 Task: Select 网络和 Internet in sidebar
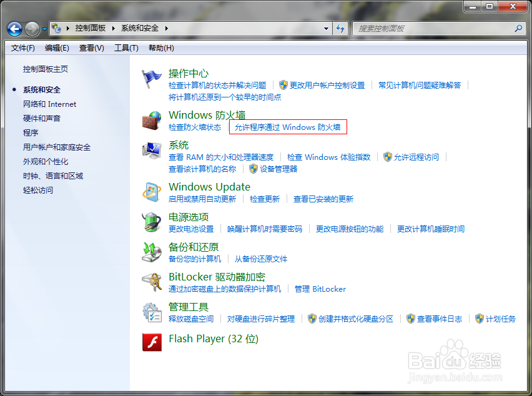point(49,104)
